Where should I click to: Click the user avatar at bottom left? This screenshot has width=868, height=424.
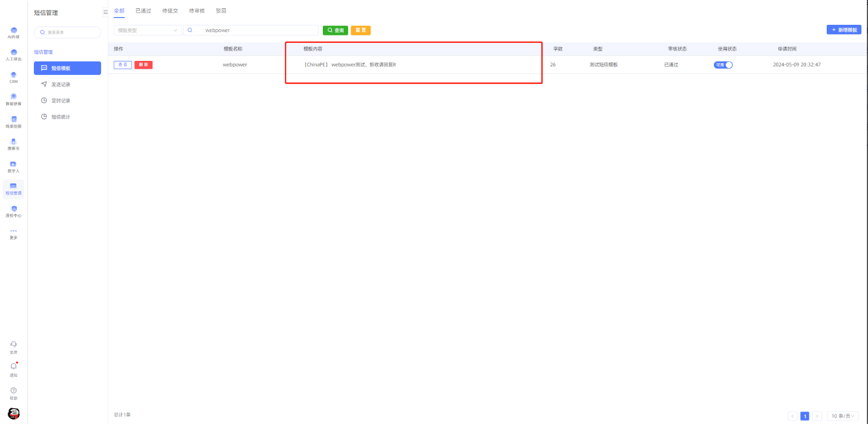[x=14, y=413]
